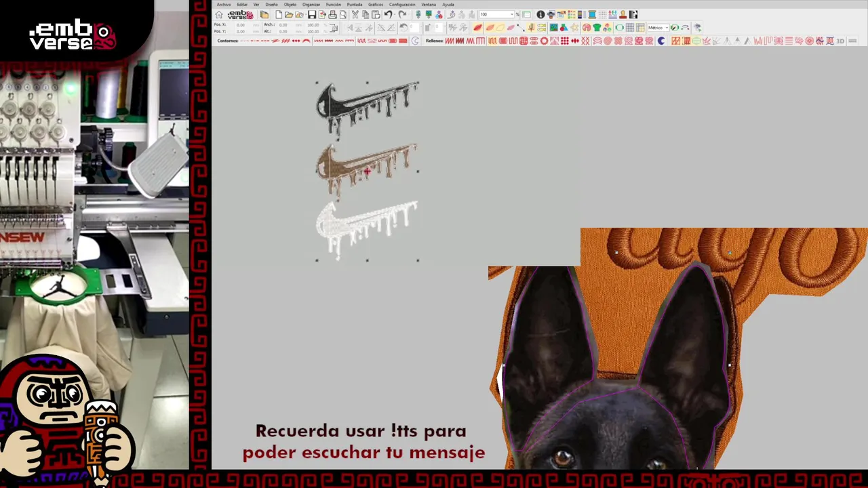Click the Home icon in the toolbar
868x488 pixels.
218,14
